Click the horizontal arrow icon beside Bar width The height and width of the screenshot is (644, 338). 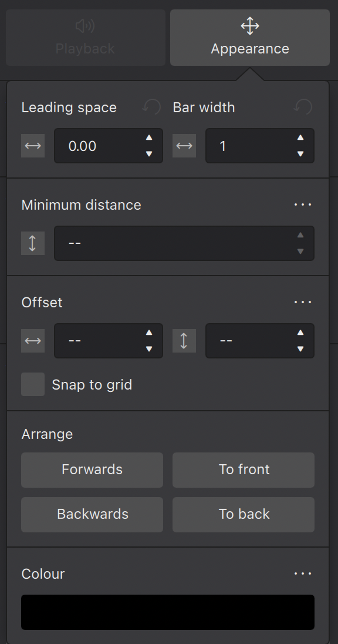pyautogui.click(x=185, y=146)
